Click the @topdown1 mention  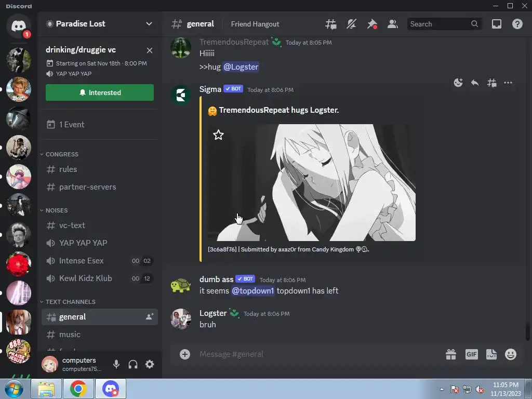(x=253, y=291)
